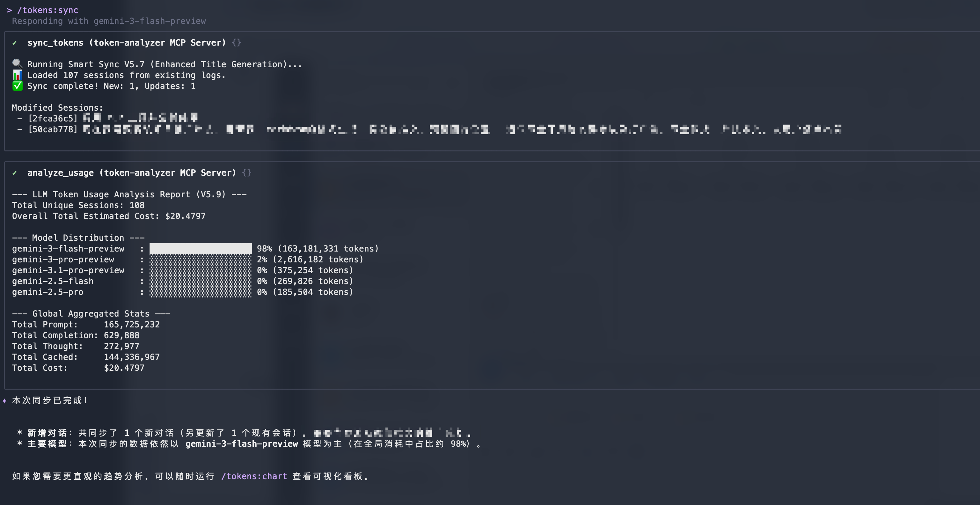Click '0% (375,254 tokens)' value
The width and height of the screenshot is (980, 505).
click(305, 271)
